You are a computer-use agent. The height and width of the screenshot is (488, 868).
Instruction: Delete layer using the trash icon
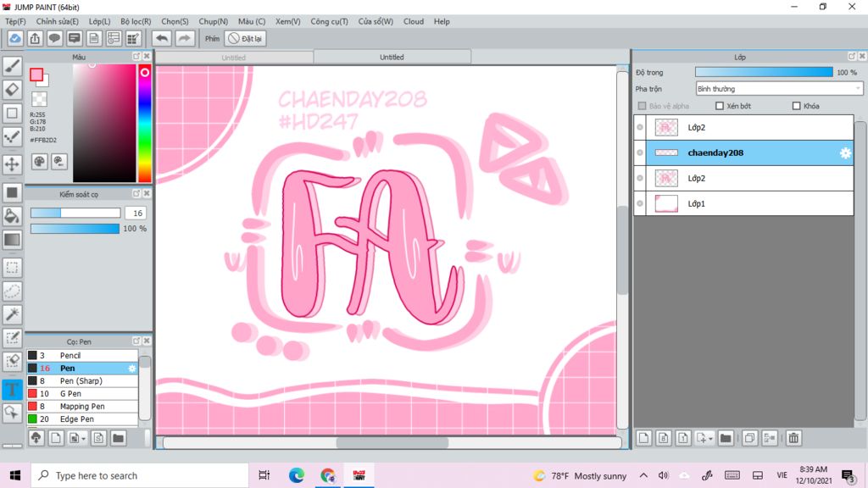click(793, 438)
